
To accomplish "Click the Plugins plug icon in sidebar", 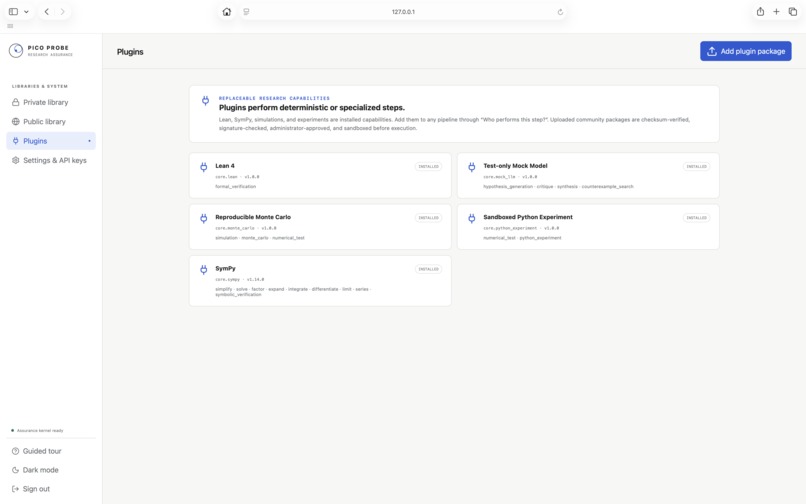I will pyautogui.click(x=15, y=141).
